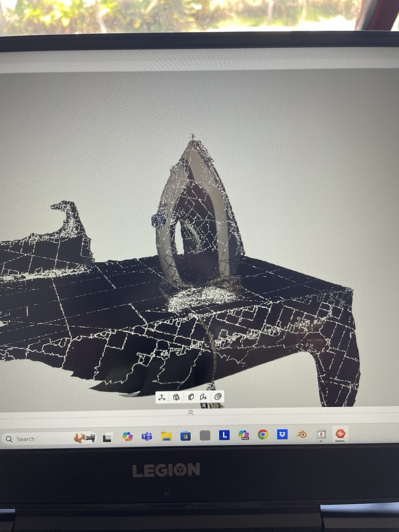Screen dimensions: 399x532
Task: Select the textured cube view icon
Action: pyautogui.click(x=177, y=397)
